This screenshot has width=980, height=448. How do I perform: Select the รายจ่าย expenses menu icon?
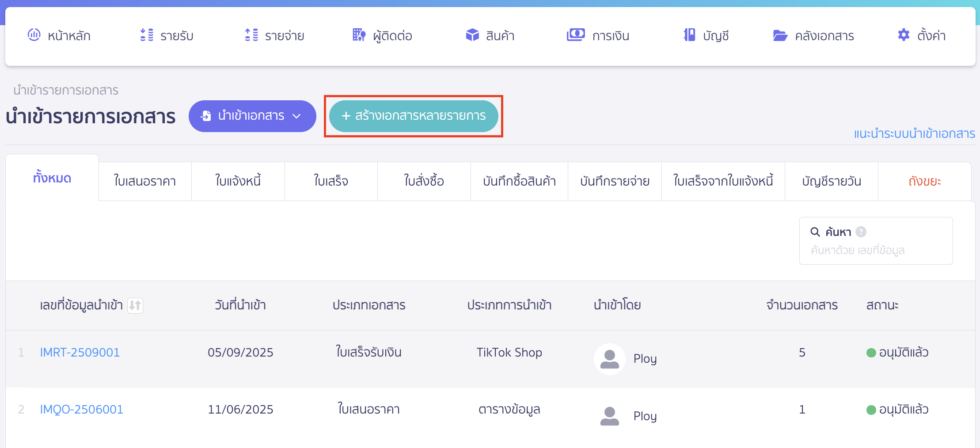point(251,35)
